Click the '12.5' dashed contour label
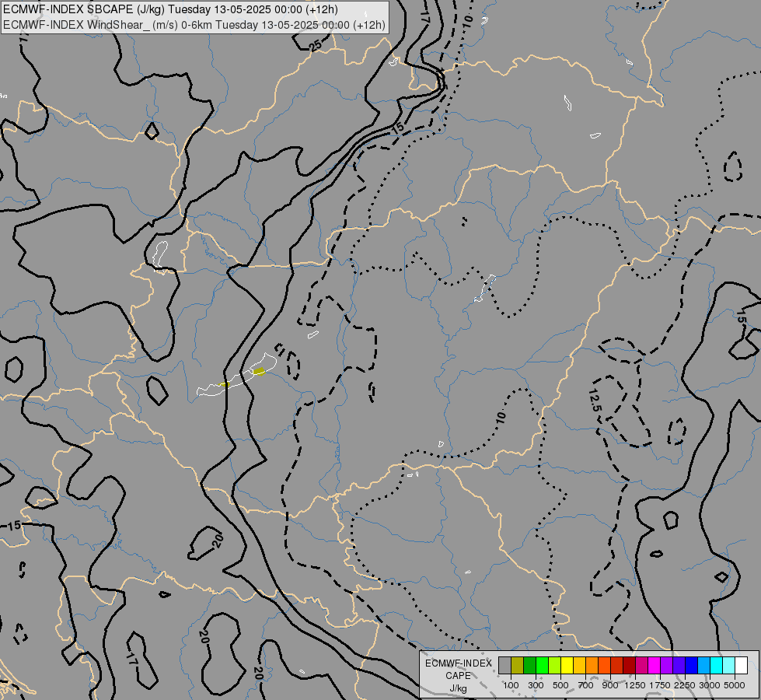The width and height of the screenshot is (761, 700). pyautogui.click(x=595, y=401)
